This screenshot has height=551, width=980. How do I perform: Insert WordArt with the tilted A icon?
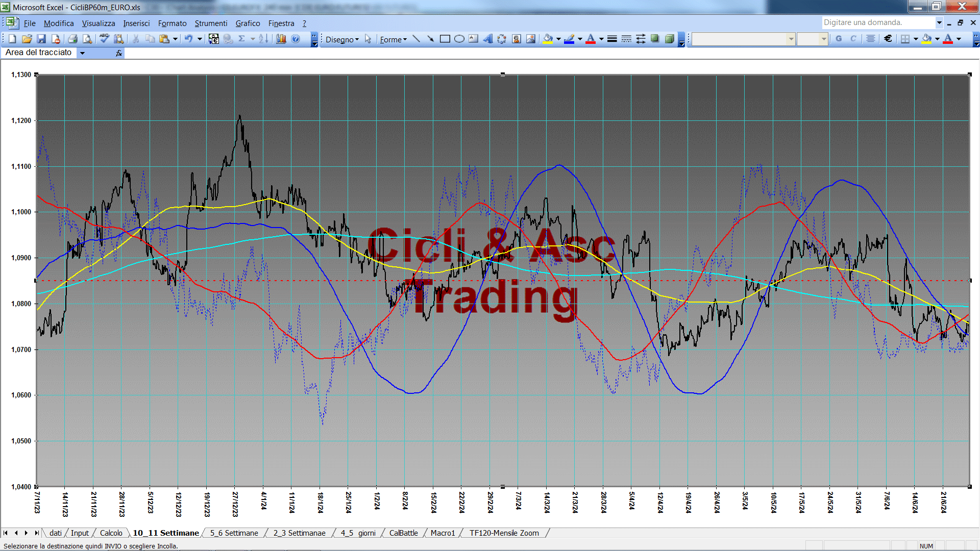(487, 39)
